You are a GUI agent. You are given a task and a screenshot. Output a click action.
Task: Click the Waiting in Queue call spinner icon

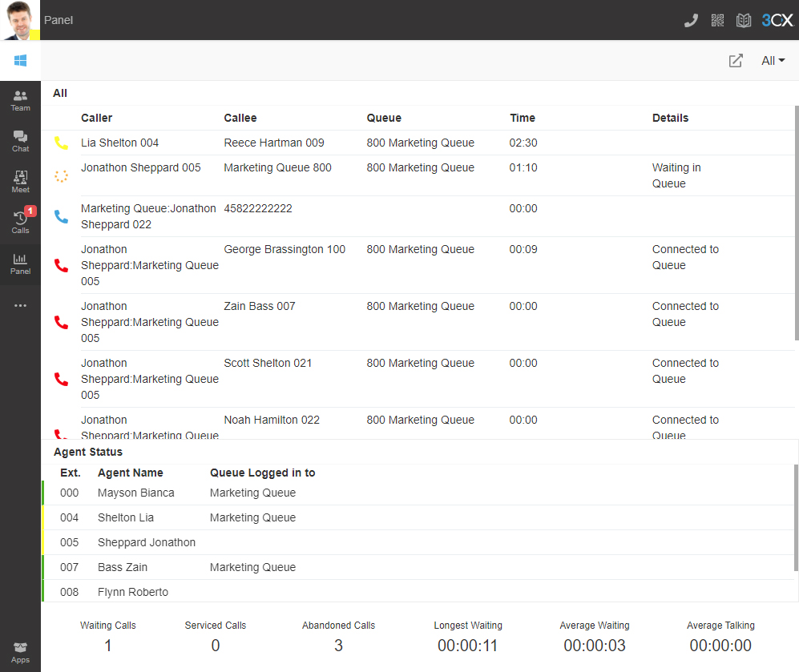(x=61, y=176)
